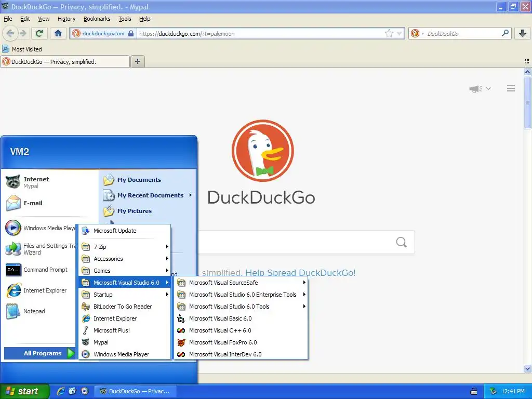Screen dimensions: 532x399
Task: Click the DuckDuckGo search box magnifier
Action: (402, 242)
